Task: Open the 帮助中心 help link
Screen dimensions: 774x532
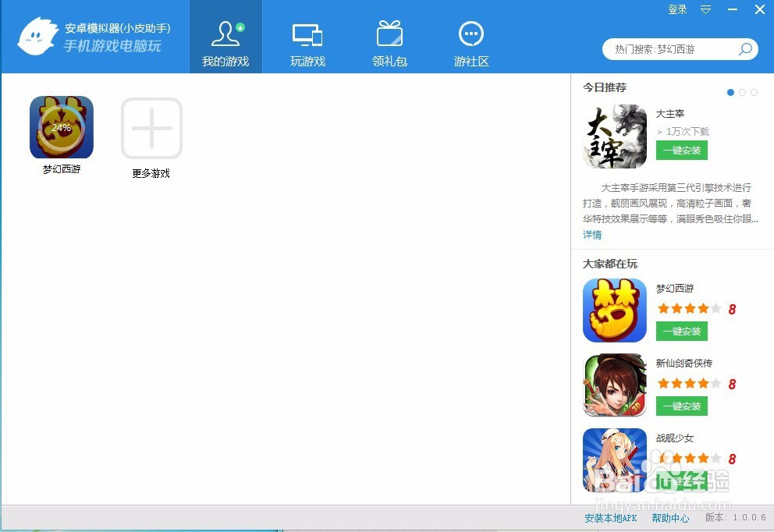Action: tap(670, 518)
